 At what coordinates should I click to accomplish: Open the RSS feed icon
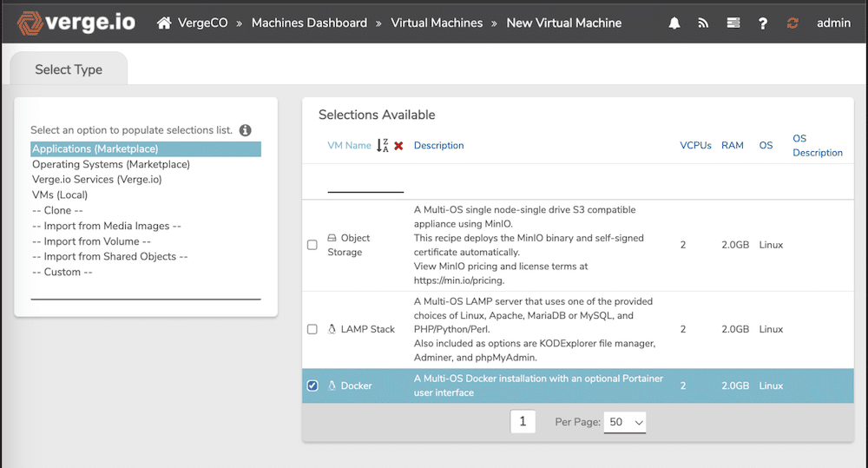click(703, 23)
